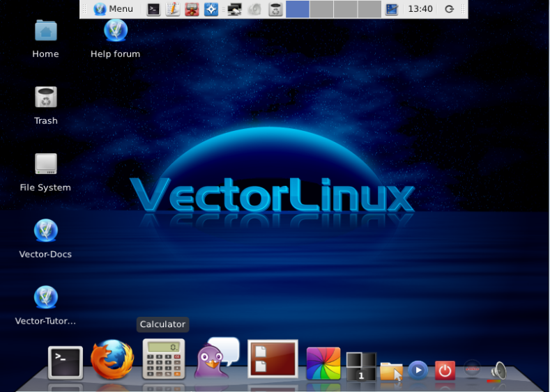Launch the terminal from the bottom dock
This screenshot has height=392, width=550.
(66, 363)
